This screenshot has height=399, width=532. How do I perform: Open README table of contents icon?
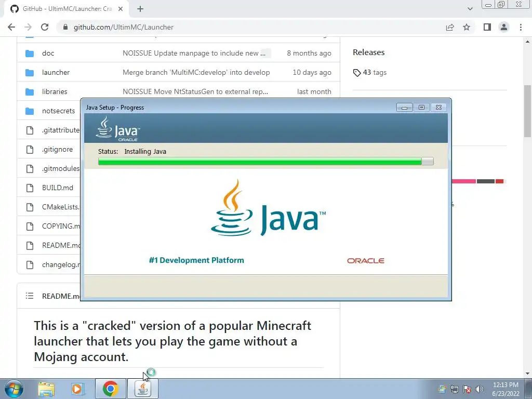[x=30, y=296]
